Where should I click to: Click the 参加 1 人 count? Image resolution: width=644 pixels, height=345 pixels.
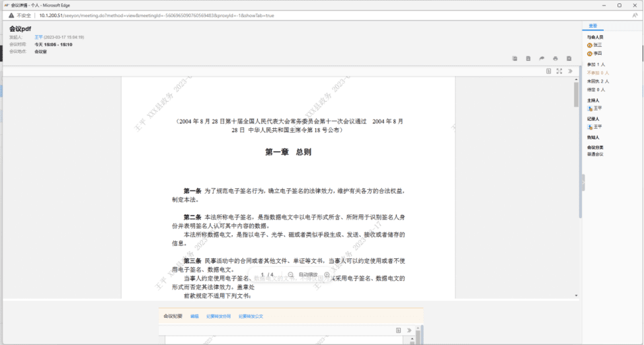[x=596, y=65]
